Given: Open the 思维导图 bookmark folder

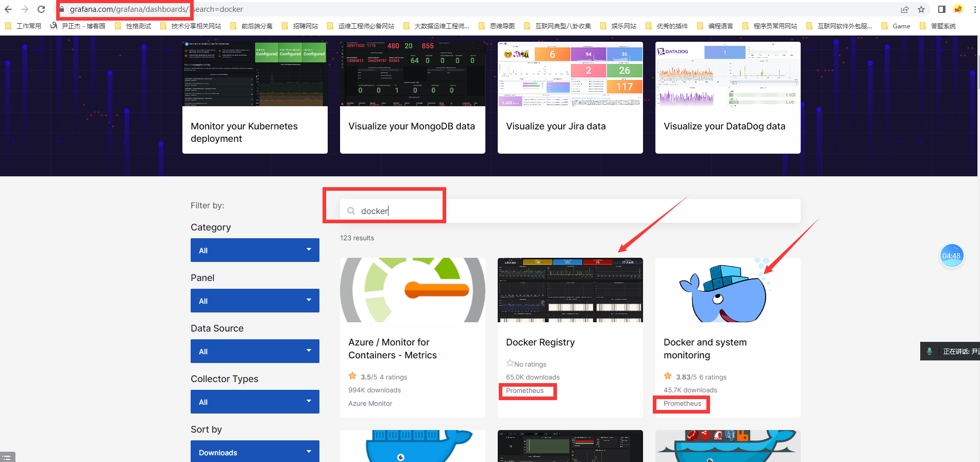Looking at the screenshot, I should tap(497, 26).
